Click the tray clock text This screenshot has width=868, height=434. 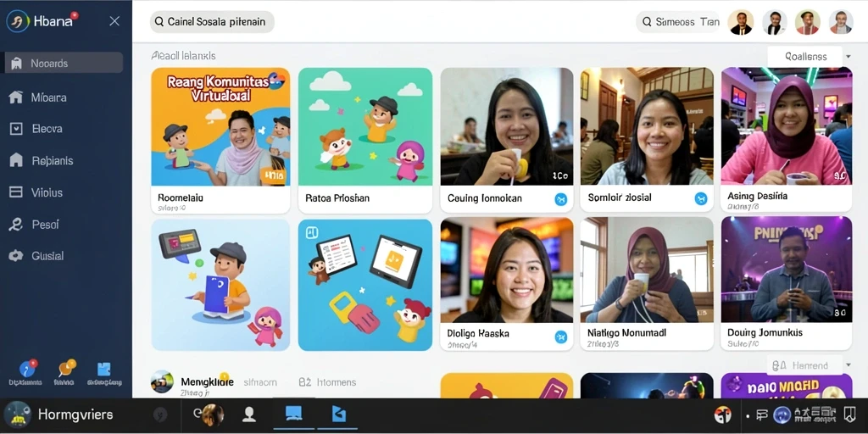[815, 415]
